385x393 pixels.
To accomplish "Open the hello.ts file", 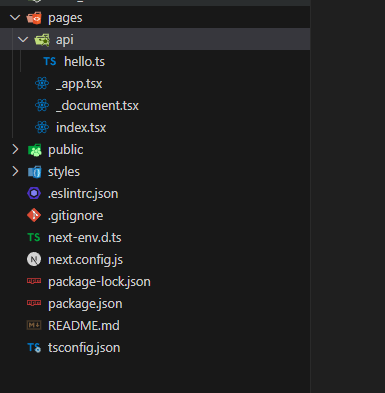I will pyautogui.click(x=84, y=61).
